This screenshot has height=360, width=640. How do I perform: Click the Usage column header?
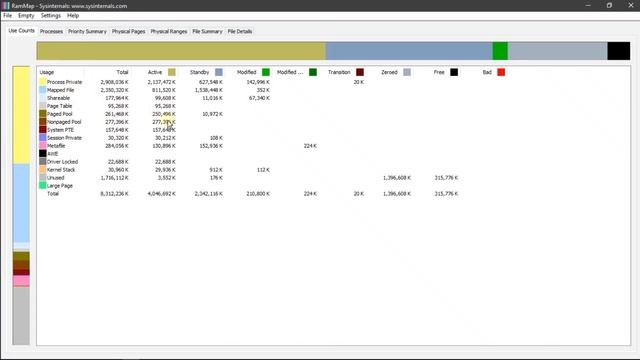point(47,72)
